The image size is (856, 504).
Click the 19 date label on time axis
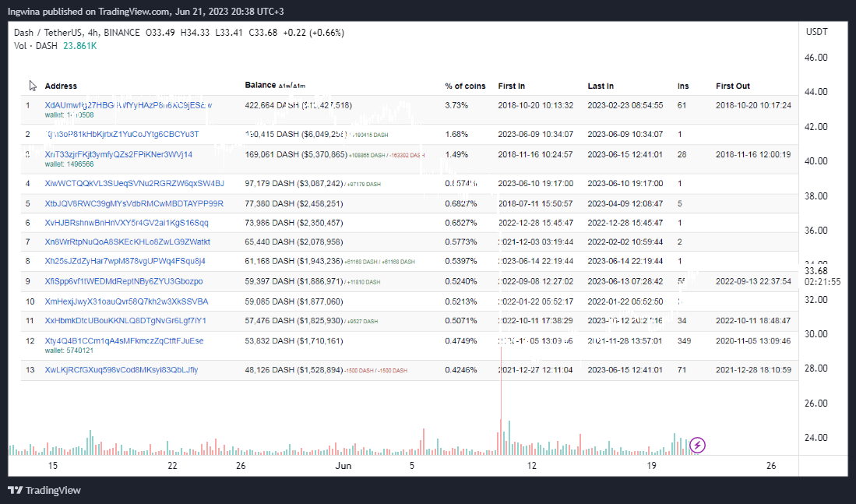point(651,466)
